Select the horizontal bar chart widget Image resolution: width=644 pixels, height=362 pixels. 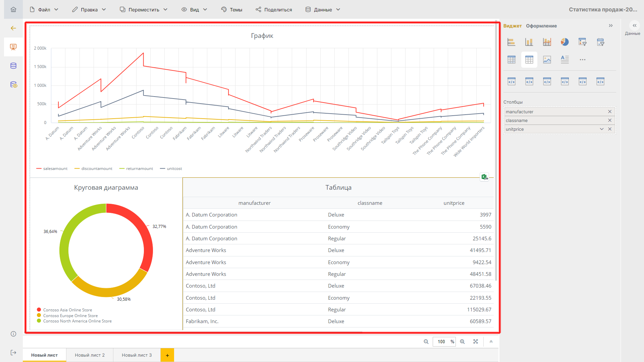[511, 42]
